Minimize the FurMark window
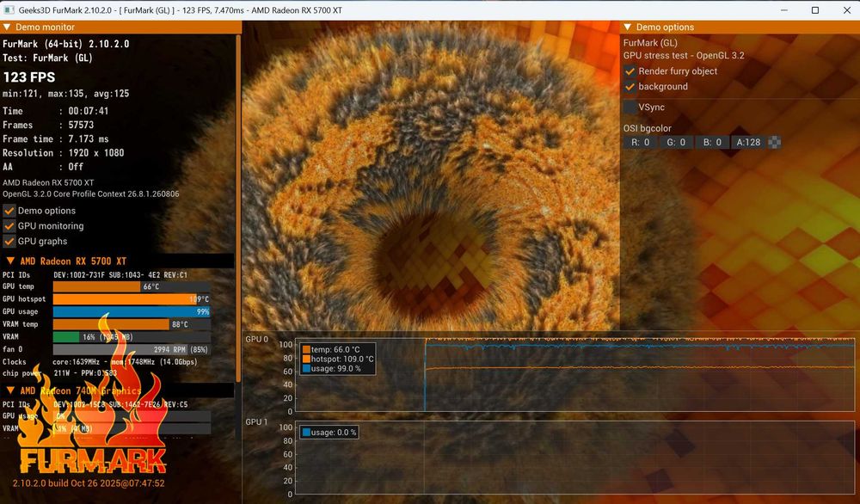Screen dimensions: 860x504 [x=784, y=9]
